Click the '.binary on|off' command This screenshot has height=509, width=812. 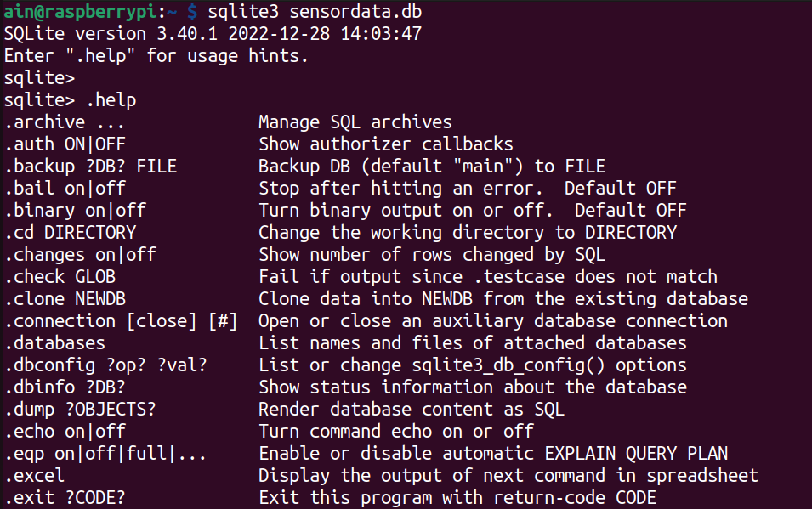point(75,211)
